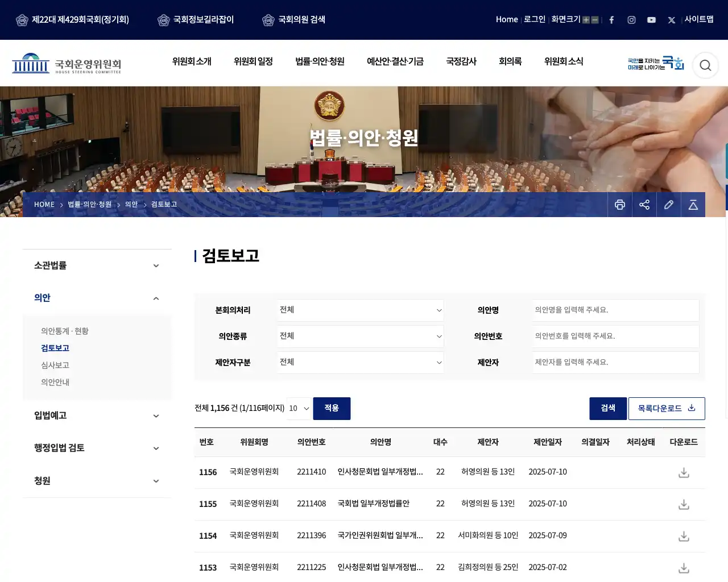Open the 위원회 소개 menu
This screenshot has width=728, height=582.
[192, 61]
